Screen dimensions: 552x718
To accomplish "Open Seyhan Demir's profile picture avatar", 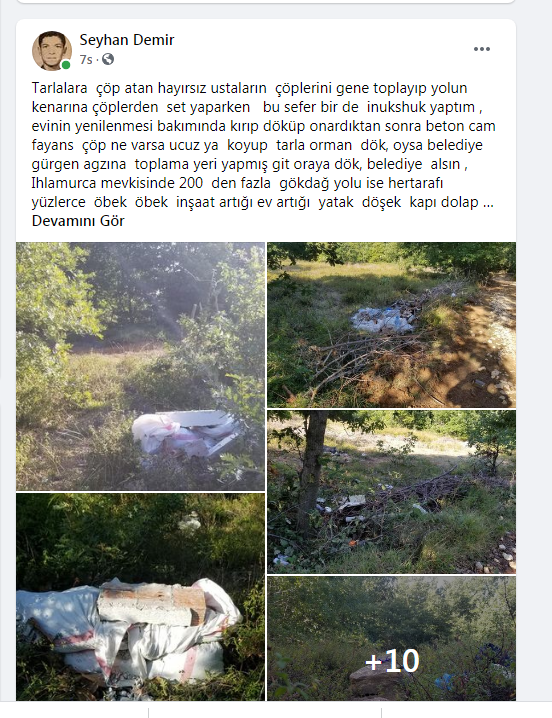I will [52, 51].
